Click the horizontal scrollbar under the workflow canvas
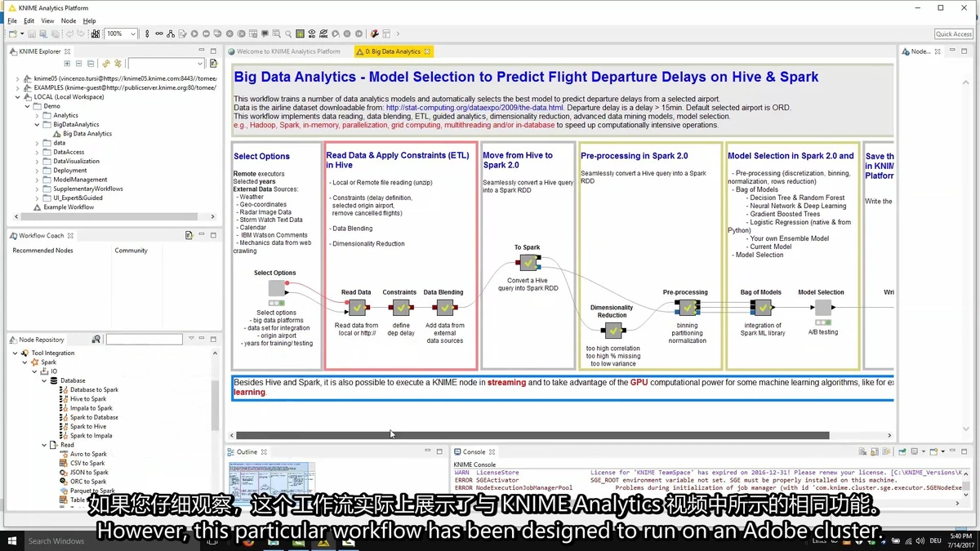The width and height of the screenshot is (980, 551). (531, 436)
